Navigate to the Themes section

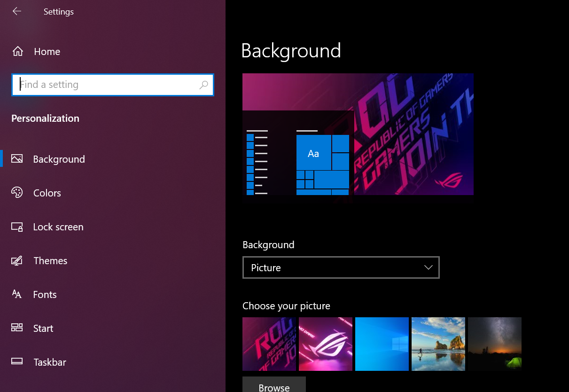point(50,261)
